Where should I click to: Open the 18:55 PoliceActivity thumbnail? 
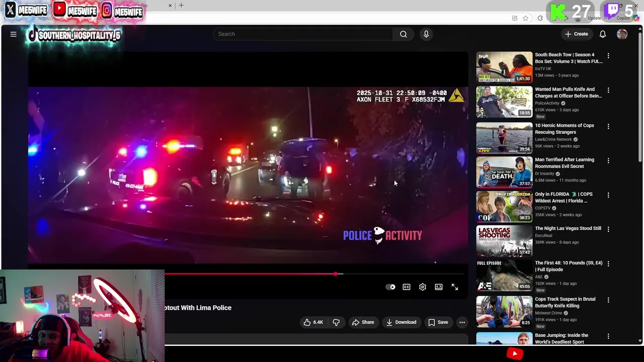[x=504, y=102]
